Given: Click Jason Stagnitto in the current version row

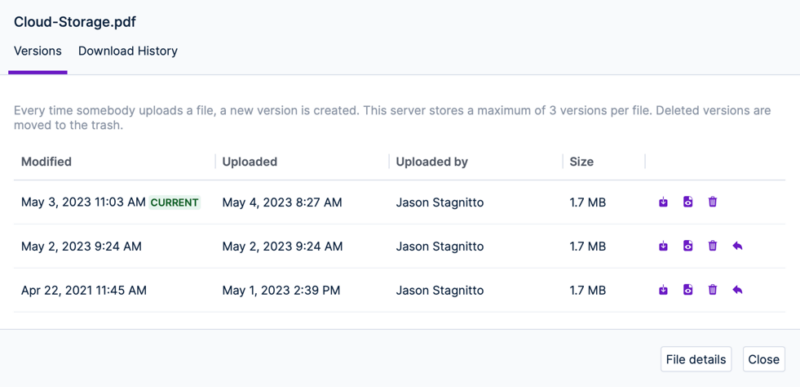Looking at the screenshot, I should point(440,202).
